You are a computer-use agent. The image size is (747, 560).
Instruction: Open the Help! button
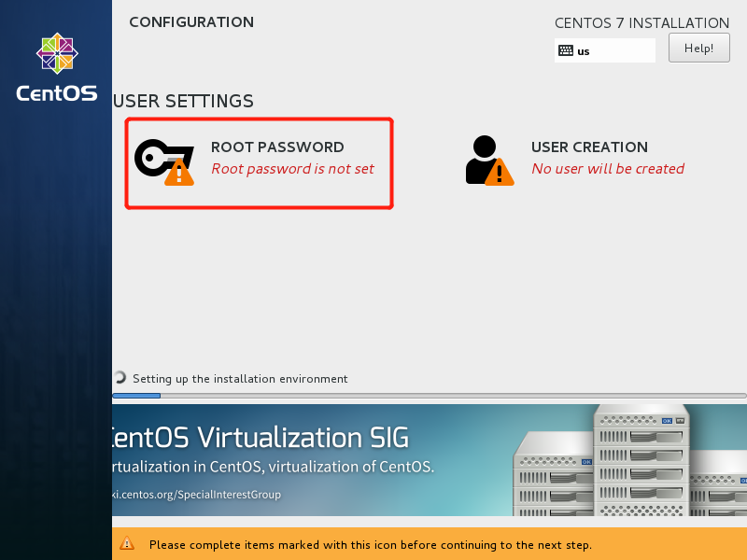[x=698, y=49]
